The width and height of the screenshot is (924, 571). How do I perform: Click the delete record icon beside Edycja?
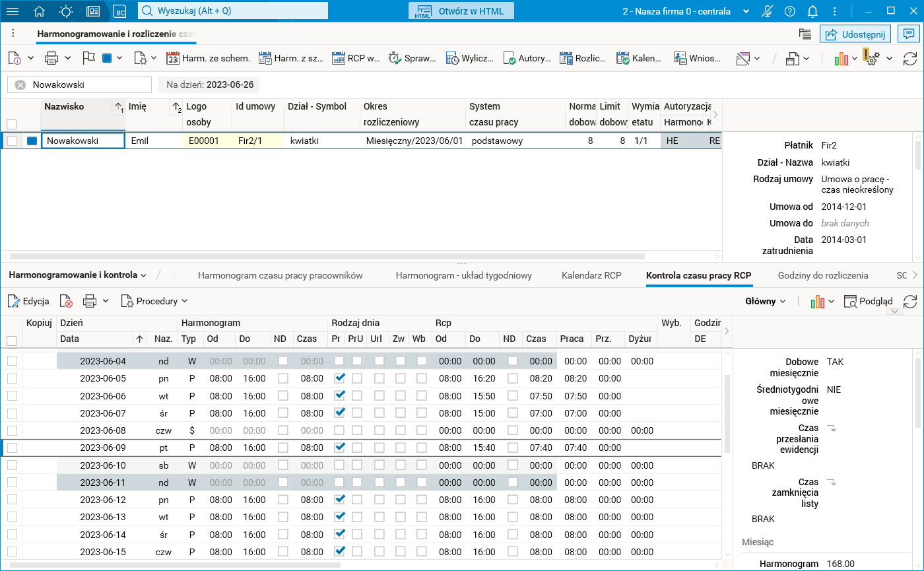point(66,301)
